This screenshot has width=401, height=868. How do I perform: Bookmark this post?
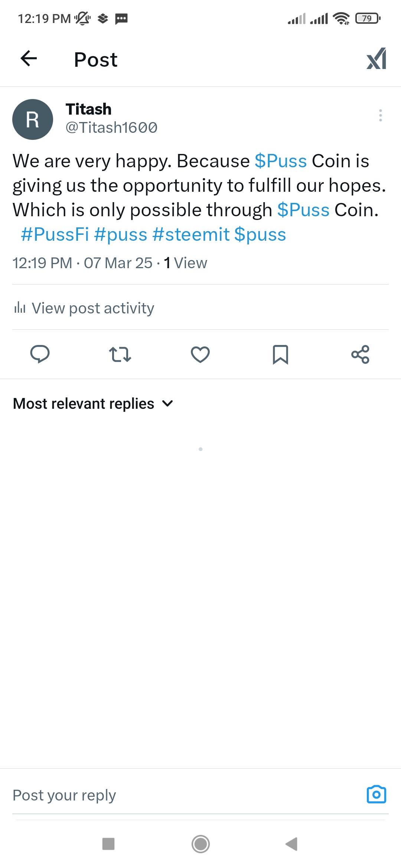tap(280, 354)
